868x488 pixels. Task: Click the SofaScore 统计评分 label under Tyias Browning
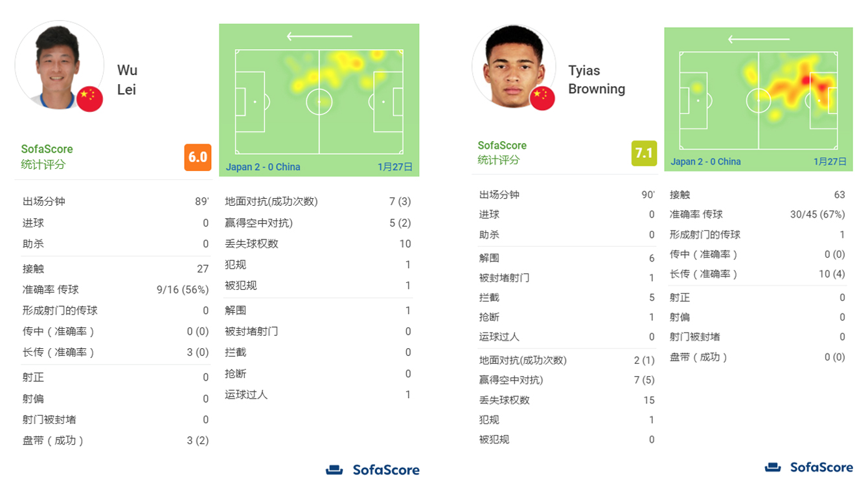(502, 153)
